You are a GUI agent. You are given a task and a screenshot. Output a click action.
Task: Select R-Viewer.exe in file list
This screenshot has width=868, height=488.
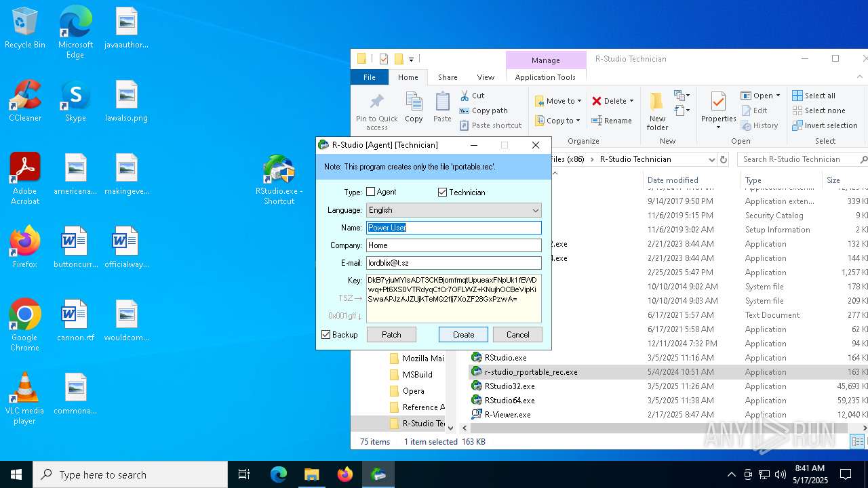pyautogui.click(x=507, y=415)
